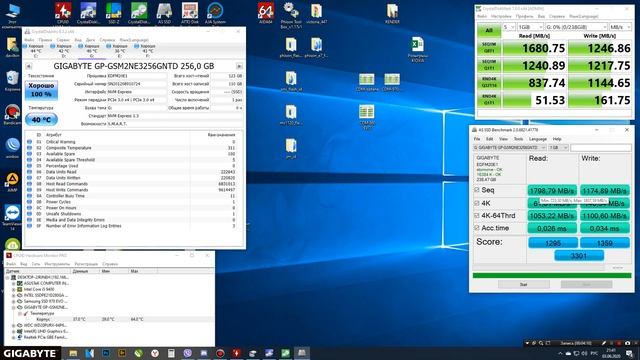Expand Samsung SSD 970 EVO node
This screenshot has height=360, width=640.
point(13,301)
